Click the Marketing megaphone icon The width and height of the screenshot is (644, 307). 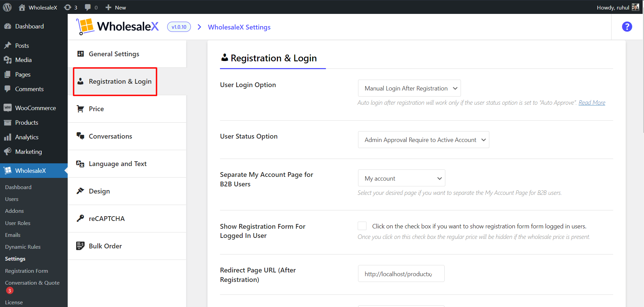click(x=7, y=151)
